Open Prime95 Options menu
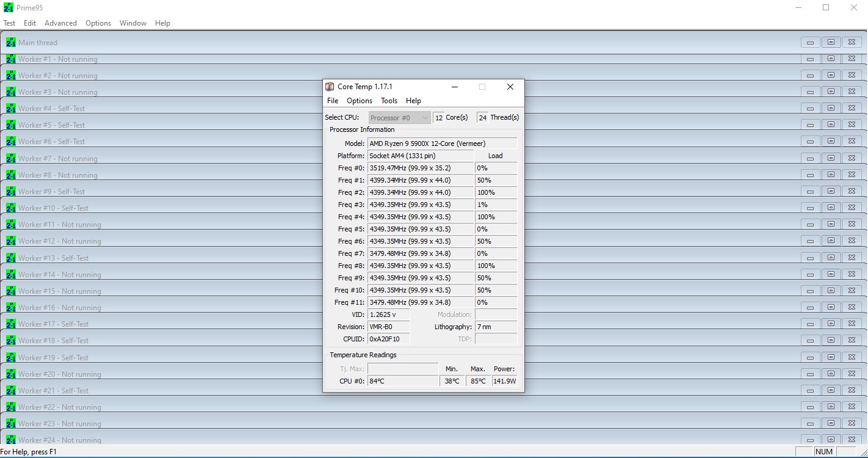Image resolution: width=868 pixels, height=458 pixels. point(98,23)
